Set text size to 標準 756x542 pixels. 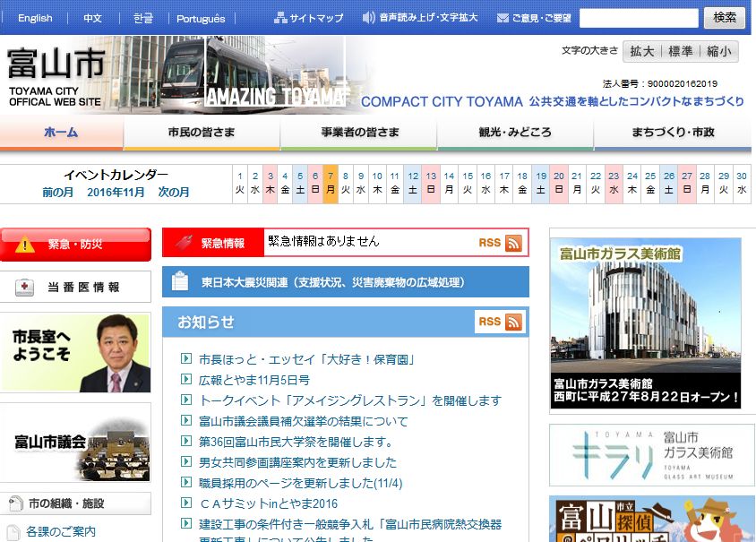point(681,52)
